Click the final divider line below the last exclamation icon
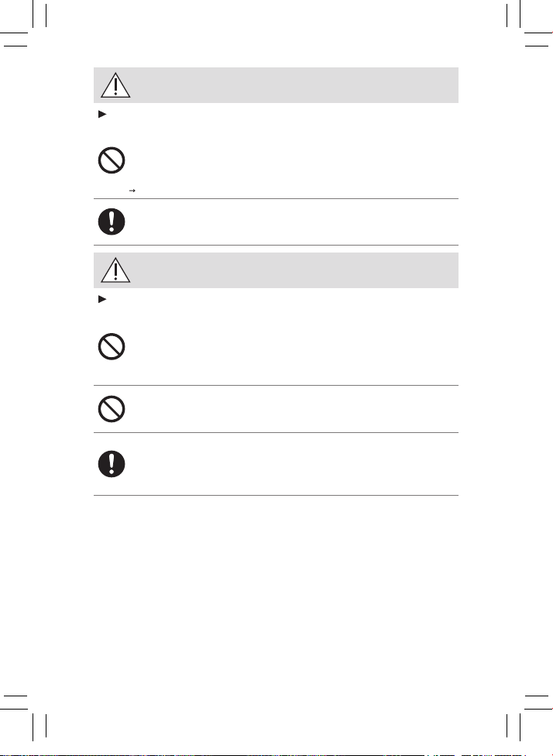The height and width of the screenshot is (756, 553). (x=276, y=495)
